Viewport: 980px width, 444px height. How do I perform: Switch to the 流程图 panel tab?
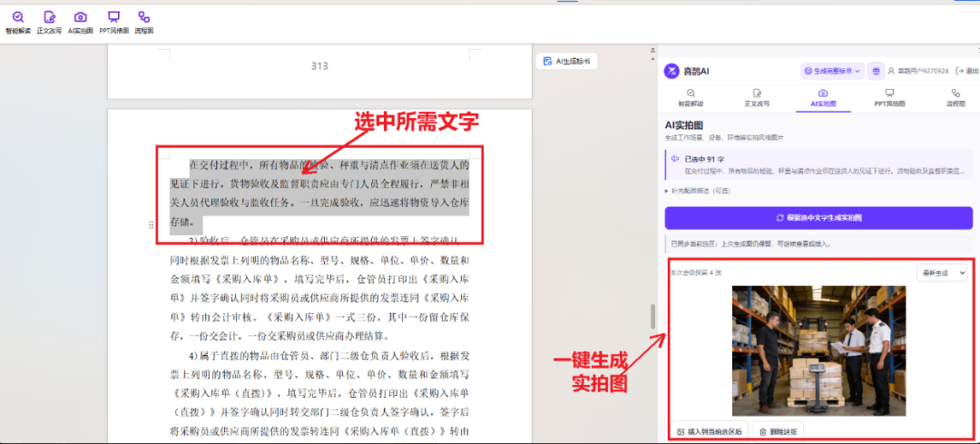955,98
